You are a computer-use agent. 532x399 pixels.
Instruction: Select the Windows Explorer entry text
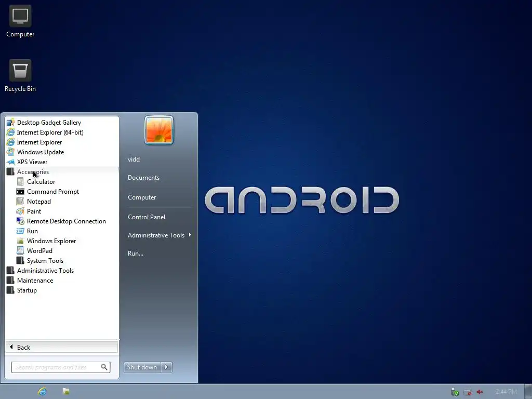click(51, 241)
